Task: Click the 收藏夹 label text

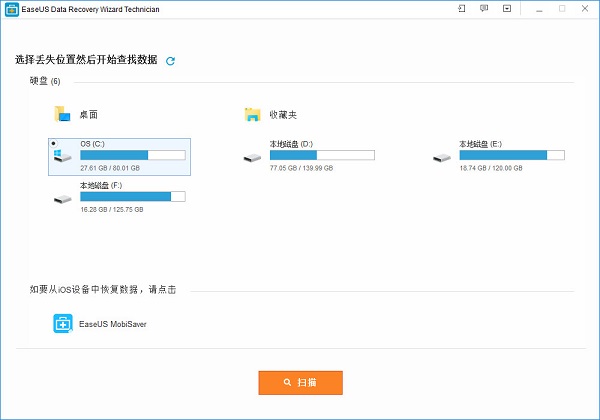Action: [x=283, y=115]
